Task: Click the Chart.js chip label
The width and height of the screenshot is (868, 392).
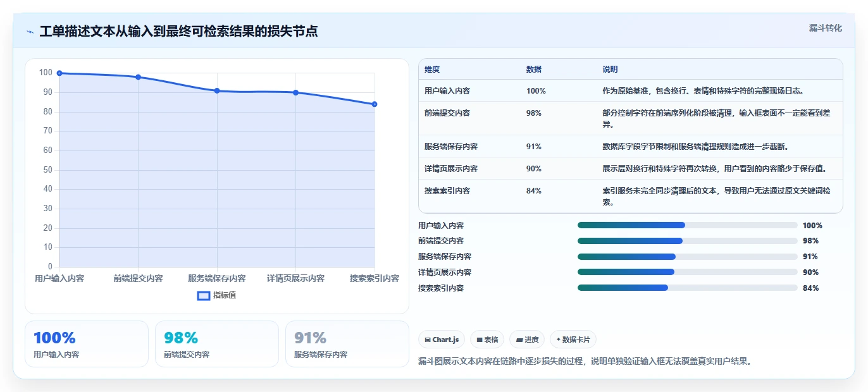Action: (446, 340)
